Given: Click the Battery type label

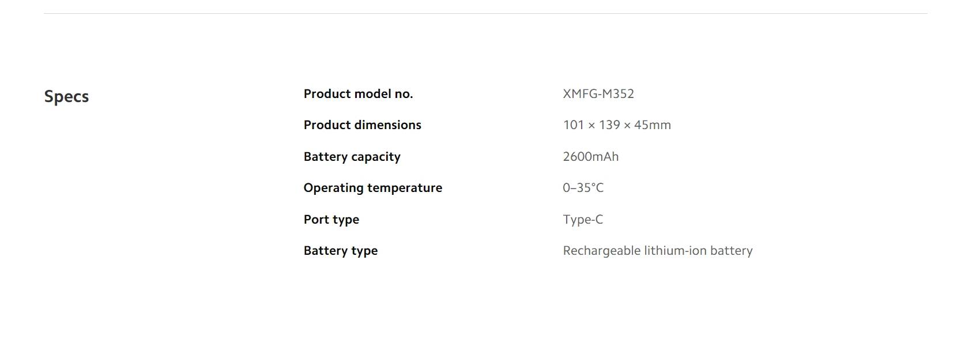Looking at the screenshot, I should click(340, 251).
